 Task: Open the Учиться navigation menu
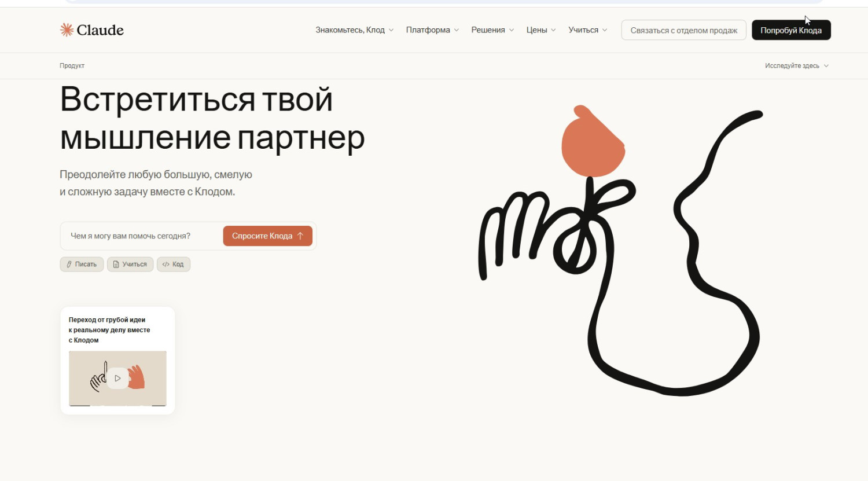point(587,30)
